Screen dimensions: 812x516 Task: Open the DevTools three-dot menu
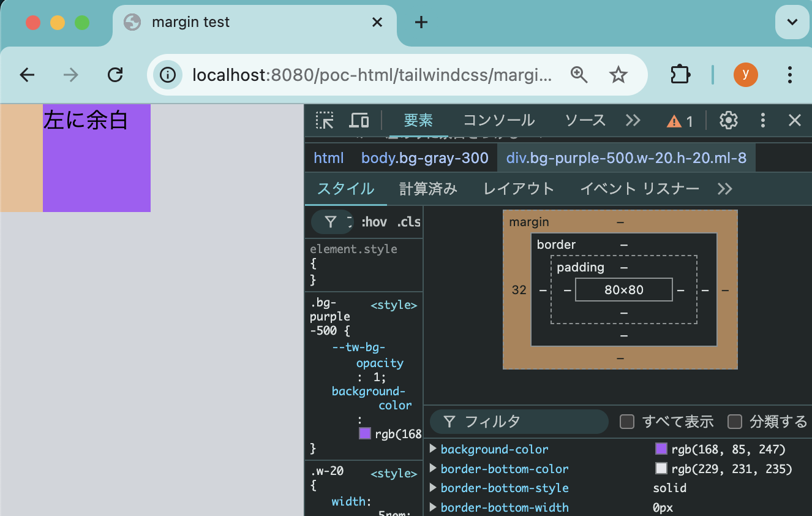tap(762, 120)
